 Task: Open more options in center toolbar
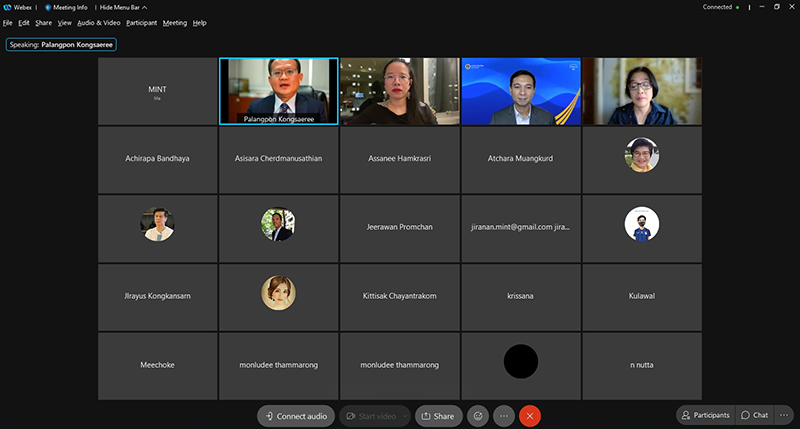coord(504,416)
